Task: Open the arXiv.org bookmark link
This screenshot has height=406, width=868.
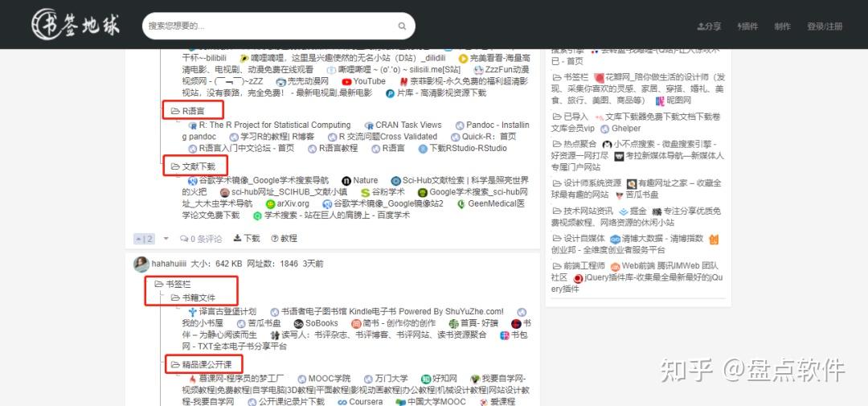Action: coord(293,204)
